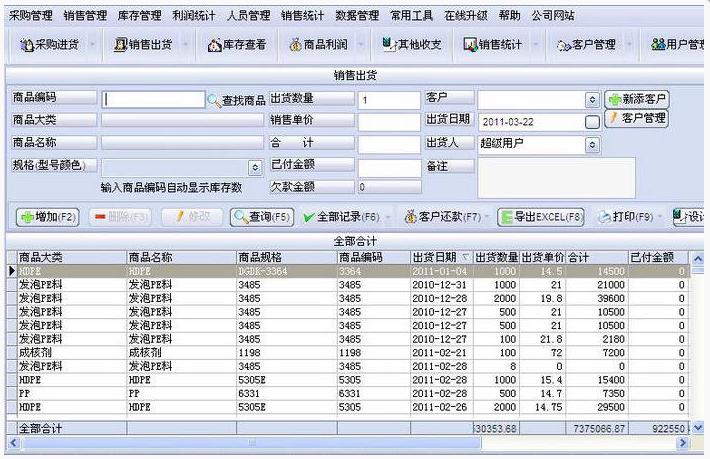Click the 导出EXCEL(F8) button

coord(541,217)
